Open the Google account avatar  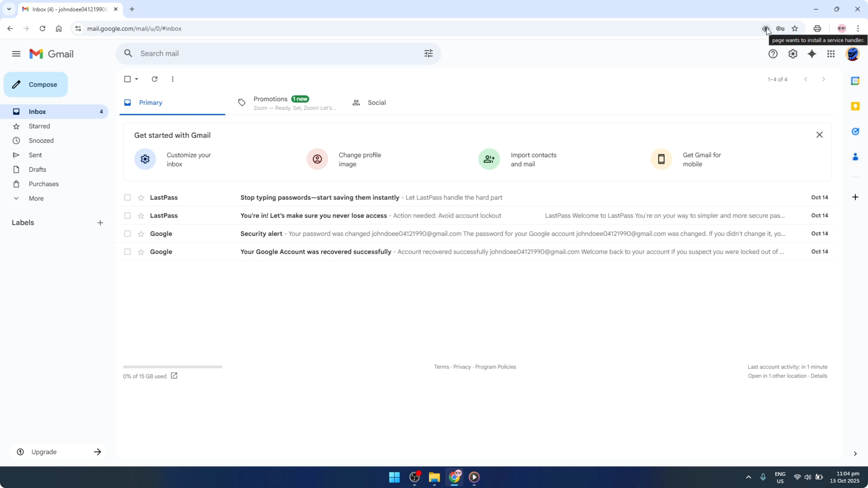tap(853, 54)
